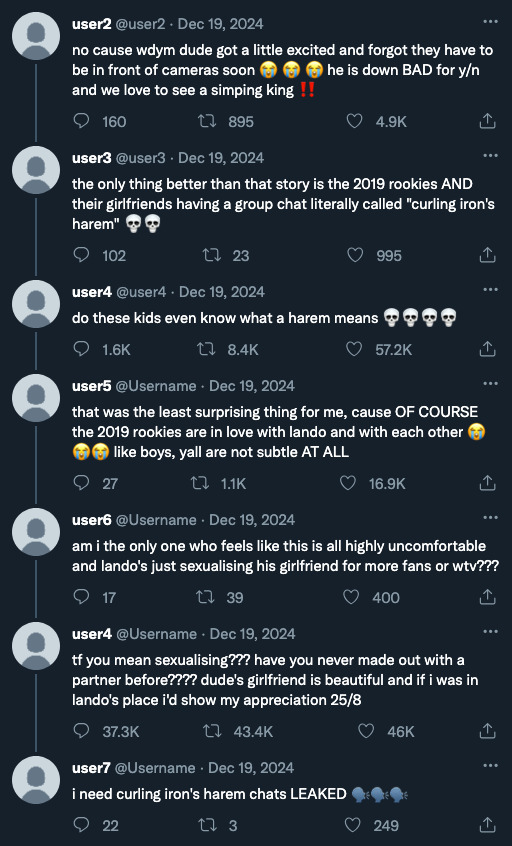Expand three-dot menu on user7's tweet

coord(490,766)
